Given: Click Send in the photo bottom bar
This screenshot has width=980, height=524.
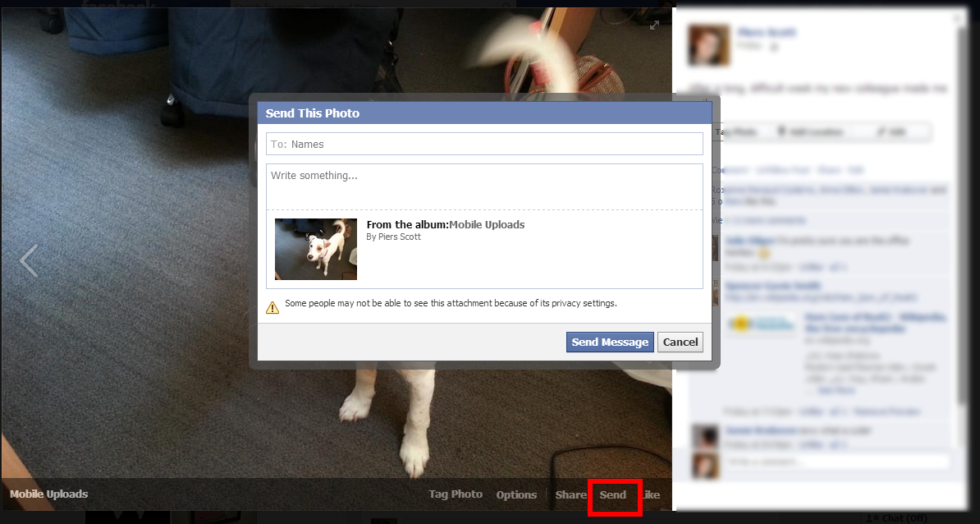Looking at the screenshot, I should [613, 494].
